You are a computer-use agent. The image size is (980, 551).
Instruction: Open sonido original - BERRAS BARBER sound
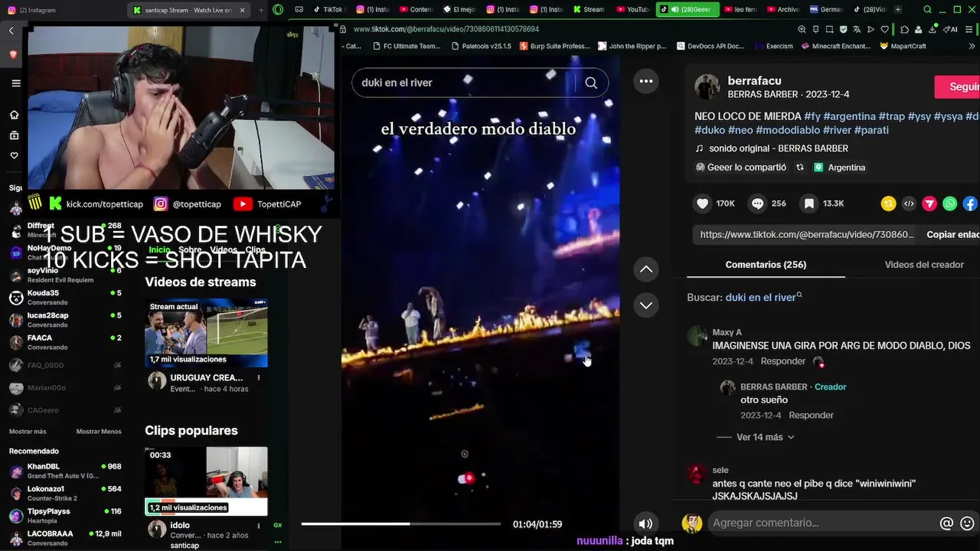772,148
